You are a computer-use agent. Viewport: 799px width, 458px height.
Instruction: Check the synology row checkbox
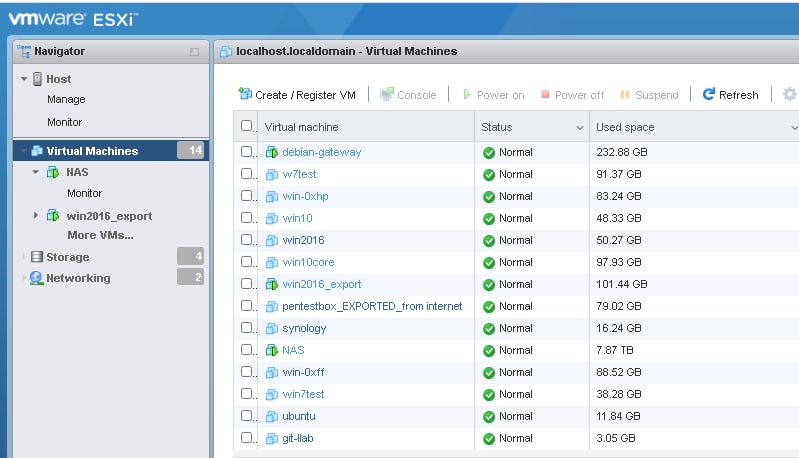(247, 328)
